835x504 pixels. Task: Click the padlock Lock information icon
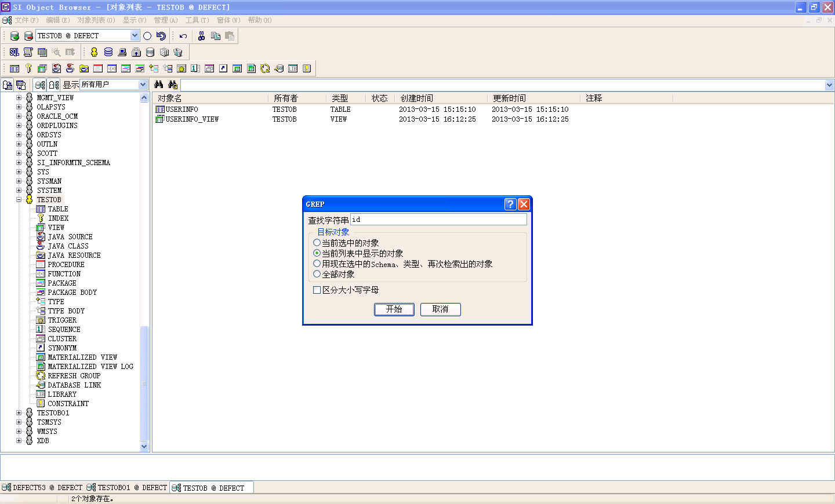click(136, 52)
